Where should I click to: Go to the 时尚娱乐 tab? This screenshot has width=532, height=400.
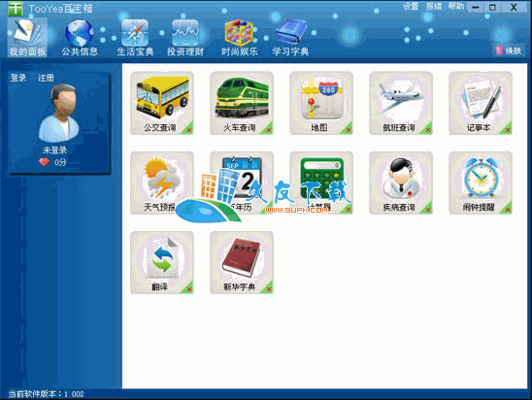click(239, 37)
